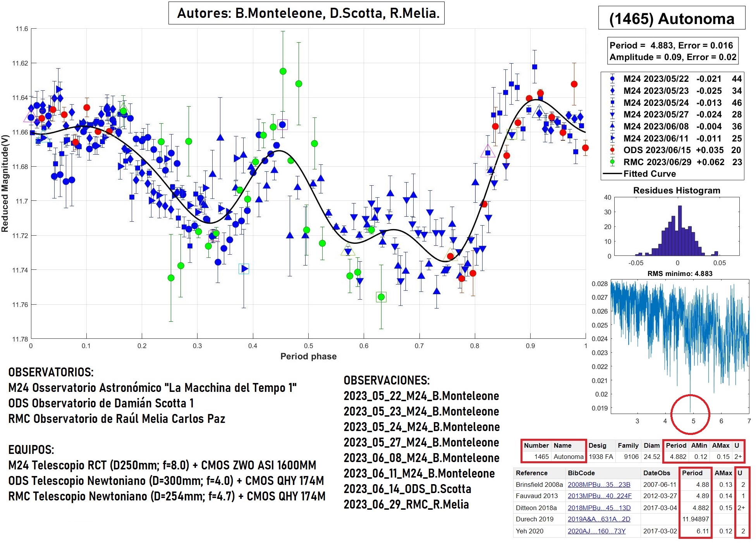
Task: Select observation 2023_05_22_M24_B.Monteleone
Action: click(421, 396)
